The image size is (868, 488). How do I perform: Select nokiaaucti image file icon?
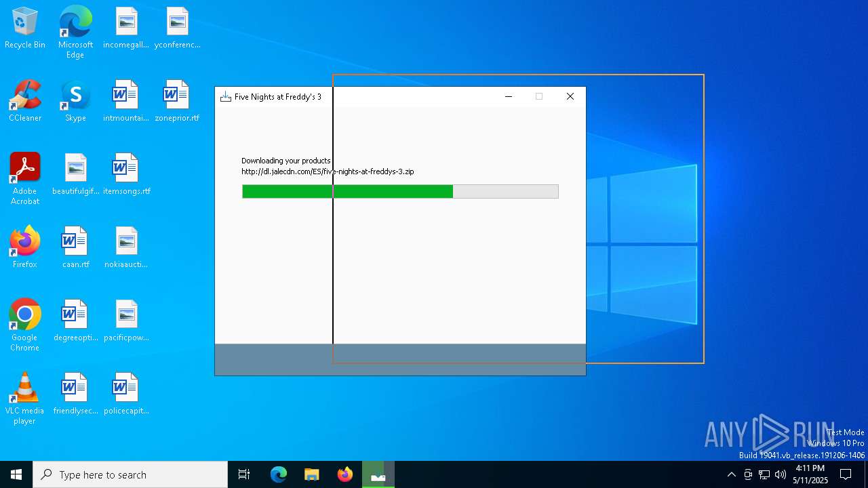[x=126, y=248]
